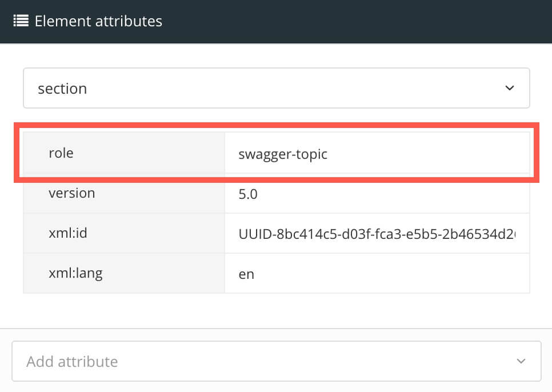Click the xml:id UUID value field

(x=377, y=233)
